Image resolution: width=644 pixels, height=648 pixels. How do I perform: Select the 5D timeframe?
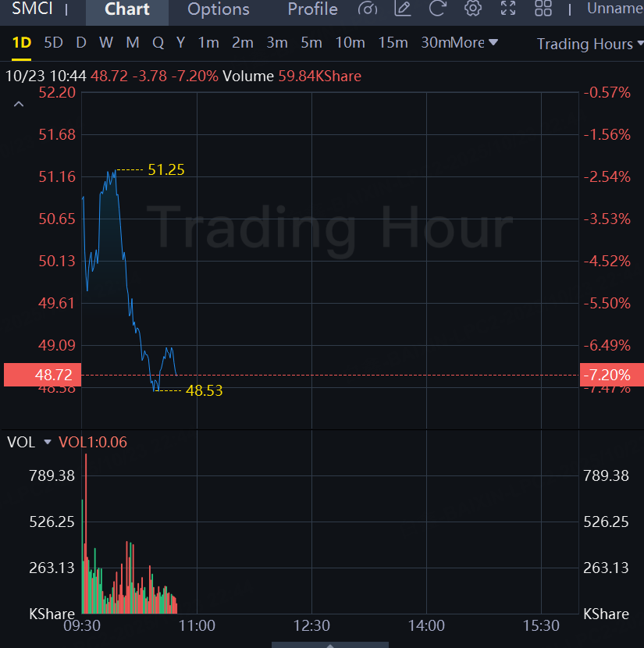[53, 43]
